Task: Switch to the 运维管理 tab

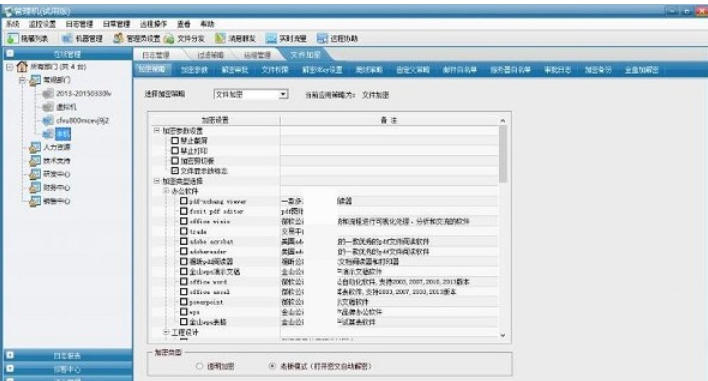Action: click(257, 55)
